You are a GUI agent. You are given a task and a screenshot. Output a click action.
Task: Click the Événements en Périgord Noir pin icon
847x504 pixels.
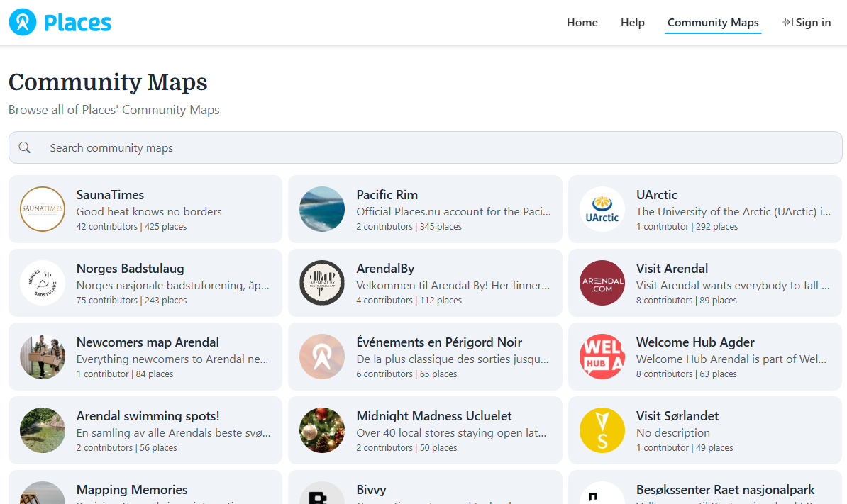pyautogui.click(x=322, y=357)
